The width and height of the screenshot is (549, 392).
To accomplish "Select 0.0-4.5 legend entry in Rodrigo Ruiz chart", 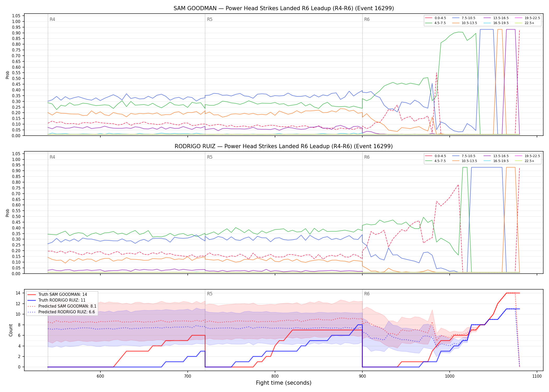I will [x=436, y=156].
